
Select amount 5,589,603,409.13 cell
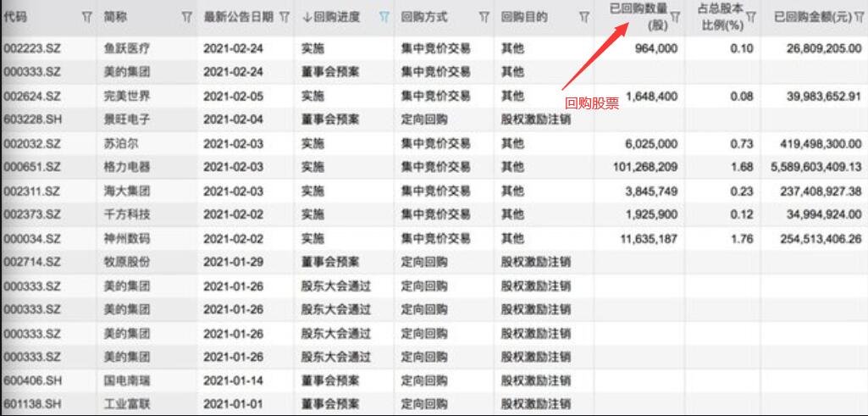click(x=815, y=167)
